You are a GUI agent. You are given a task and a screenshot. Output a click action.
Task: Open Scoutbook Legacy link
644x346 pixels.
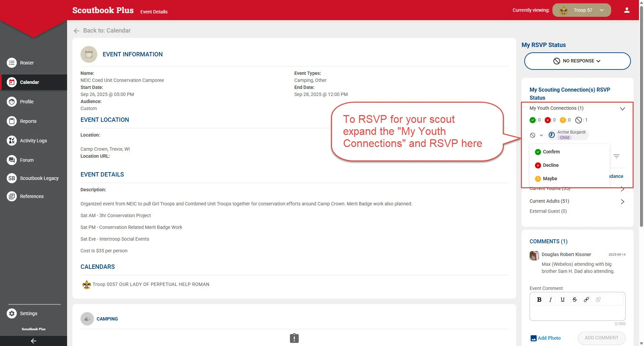click(x=39, y=178)
